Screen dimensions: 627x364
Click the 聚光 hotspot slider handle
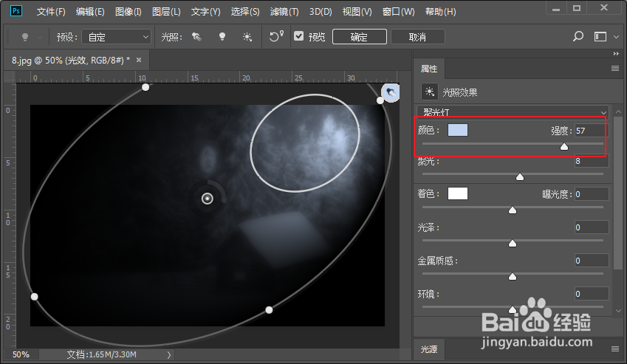520,176
